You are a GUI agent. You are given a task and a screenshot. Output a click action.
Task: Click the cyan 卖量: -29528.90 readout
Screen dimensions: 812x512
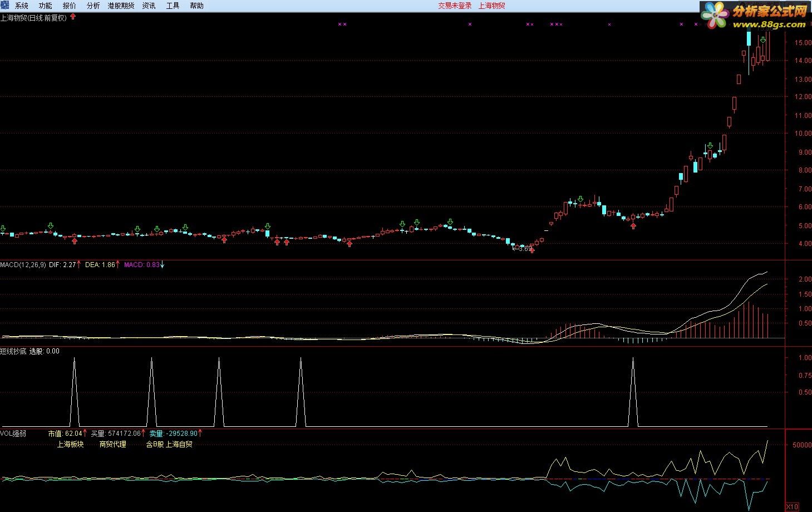(x=173, y=433)
